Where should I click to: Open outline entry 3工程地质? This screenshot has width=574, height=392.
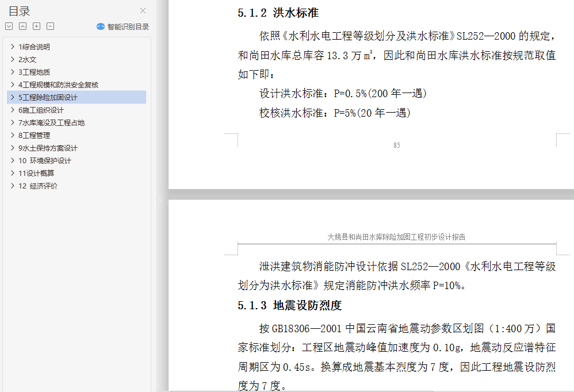click(x=34, y=72)
